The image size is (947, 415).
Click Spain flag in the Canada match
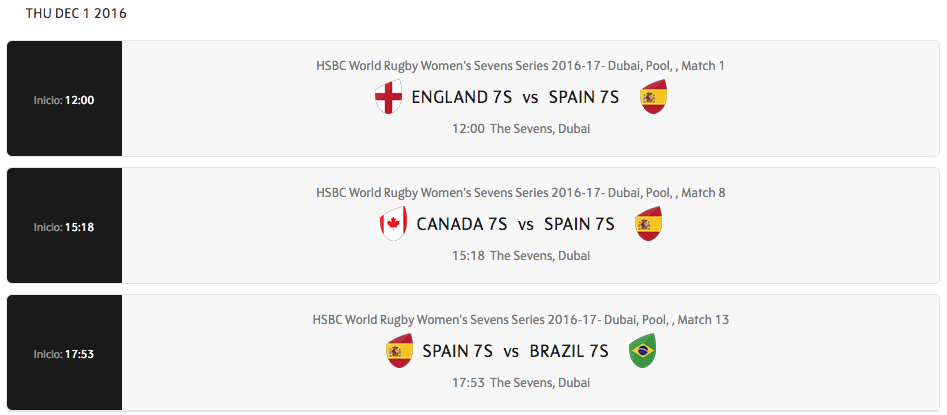click(648, 224)
